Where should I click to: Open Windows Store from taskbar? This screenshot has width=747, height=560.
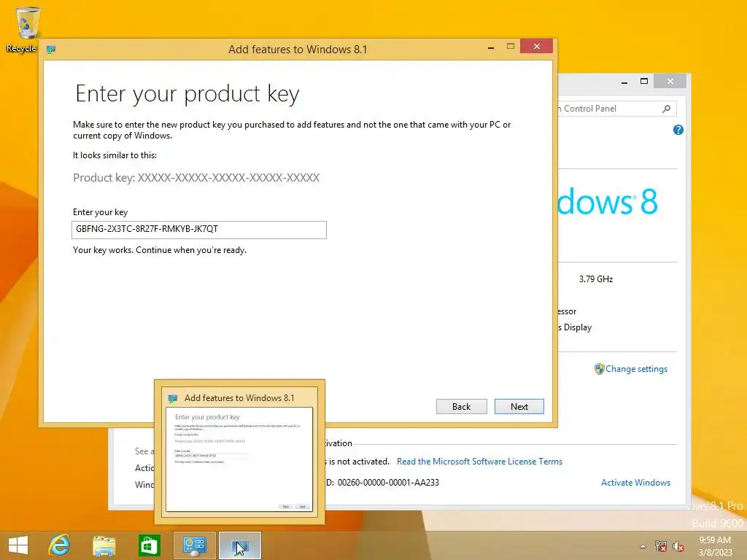coord(149,545)
